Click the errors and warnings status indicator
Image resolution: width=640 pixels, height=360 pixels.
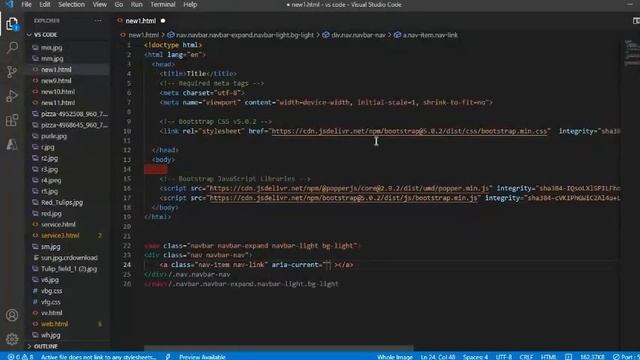(x=20, y=357)
